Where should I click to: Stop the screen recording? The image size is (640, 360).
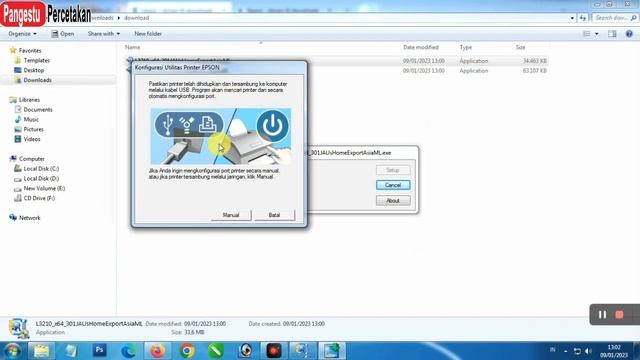[619, 315]
